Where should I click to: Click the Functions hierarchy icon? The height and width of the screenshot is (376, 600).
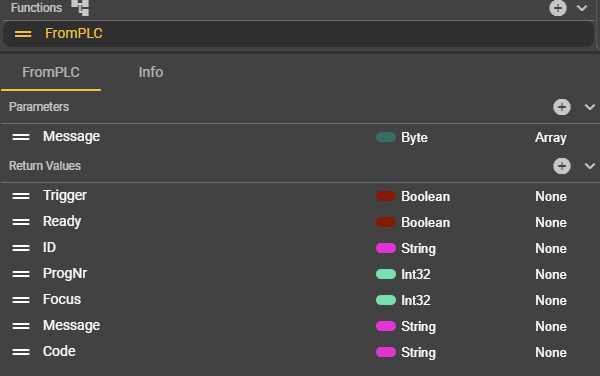pyautogui.click(x=80, y=7)
